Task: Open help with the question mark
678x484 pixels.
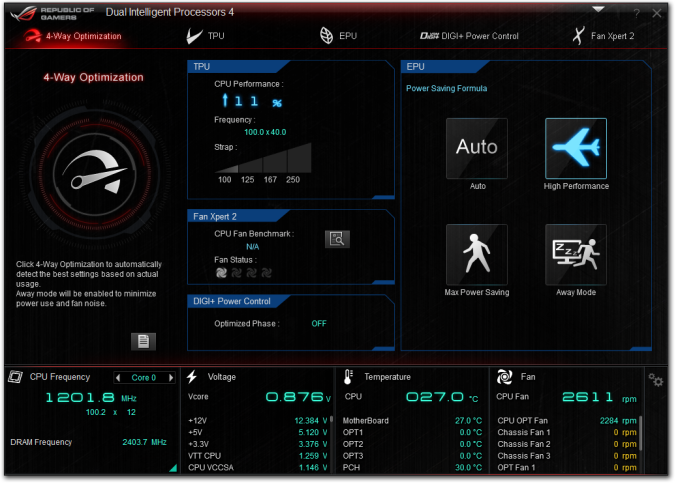Action: pos(636,13)
